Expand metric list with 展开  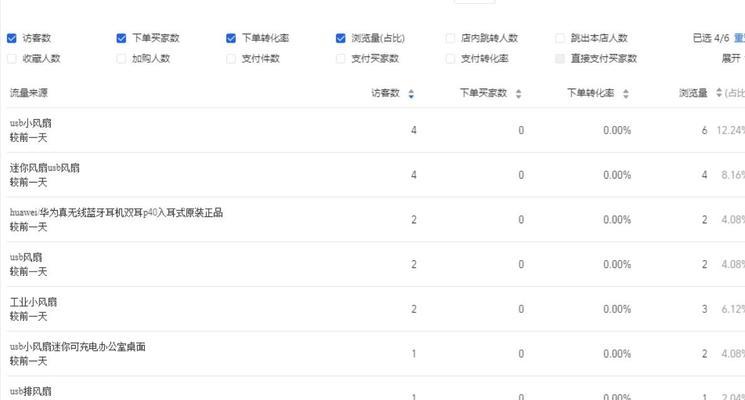731,58
